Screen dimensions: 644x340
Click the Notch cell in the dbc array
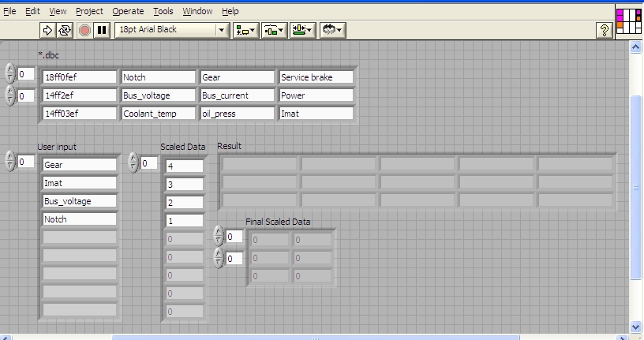(x=158, y=77)
